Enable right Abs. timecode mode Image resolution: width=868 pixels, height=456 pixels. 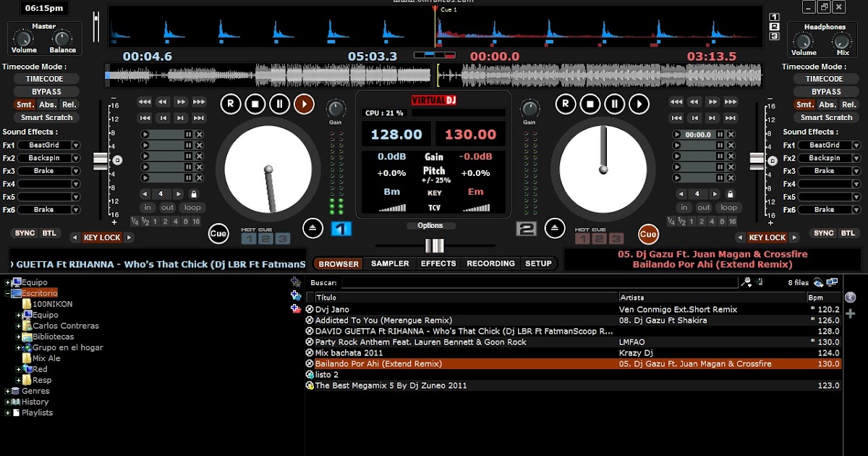coord(827,104)
